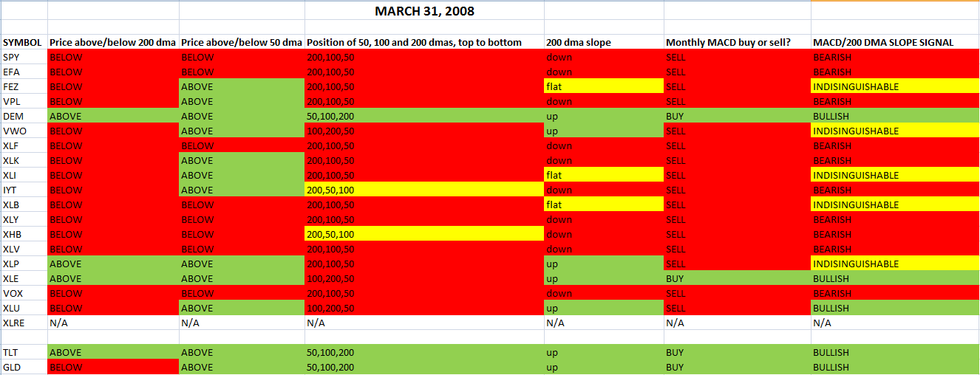Click the BUY cell in the DEM row
980x375 pixels.
[x=736, y=116]
